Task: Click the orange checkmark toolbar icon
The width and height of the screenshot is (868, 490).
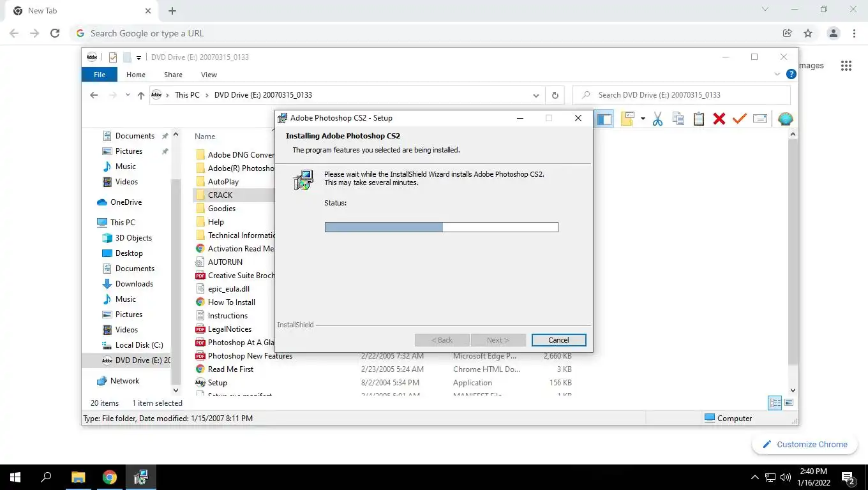Action: pyautogui.click(x=740, y=119)
